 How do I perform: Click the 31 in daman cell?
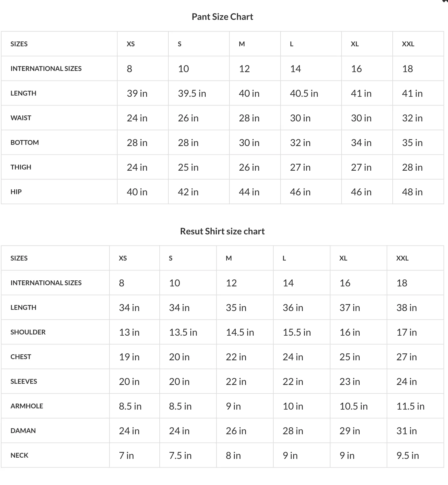click(407, 431)
